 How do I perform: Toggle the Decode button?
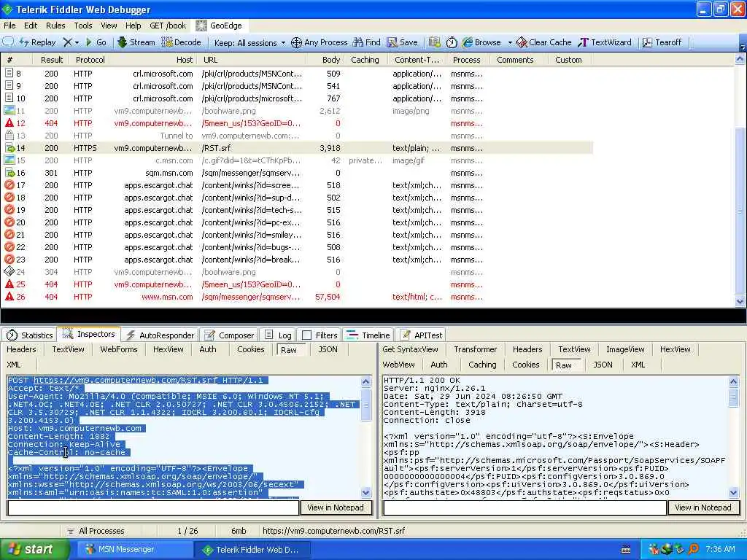[182, 42]
